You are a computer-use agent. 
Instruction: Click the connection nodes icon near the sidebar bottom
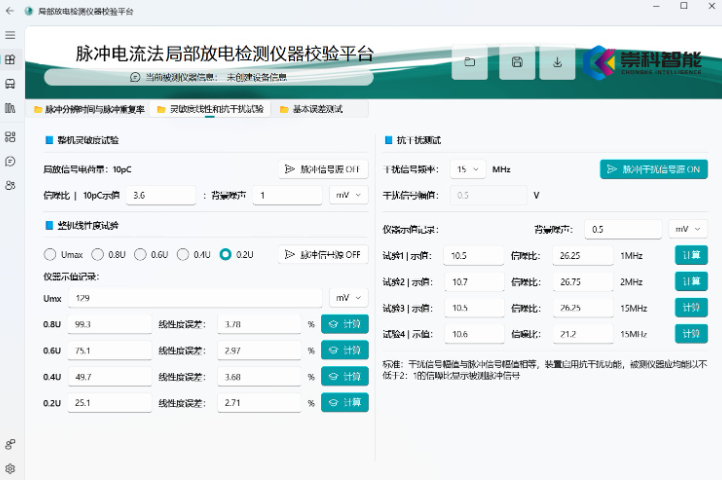tap(10, 444)
